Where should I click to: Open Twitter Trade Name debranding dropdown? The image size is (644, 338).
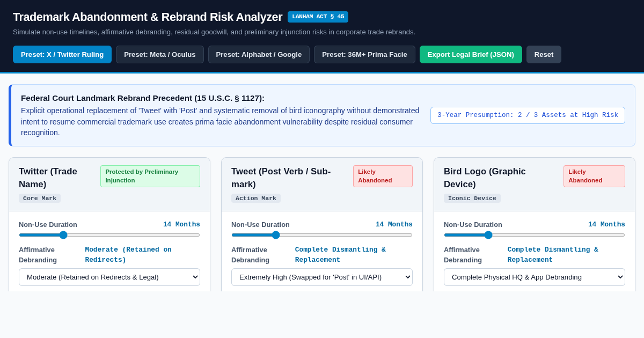click(x=109, y=277)
